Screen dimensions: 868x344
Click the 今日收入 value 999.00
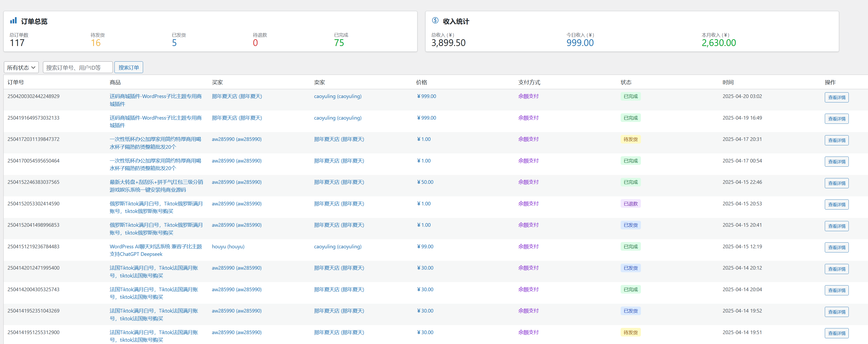[x=580, y=43]
